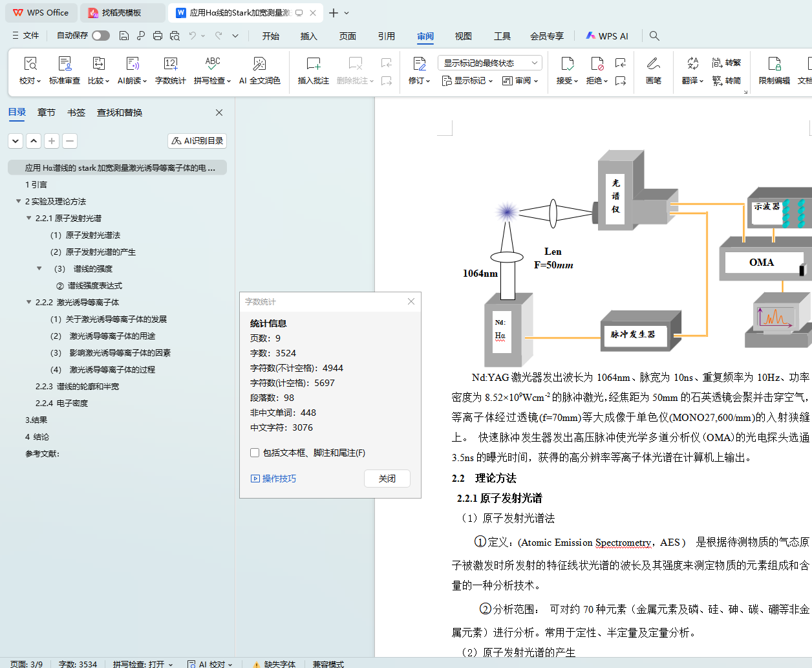Open the search magnifier icon in menu bar

[x=654, y=36]
